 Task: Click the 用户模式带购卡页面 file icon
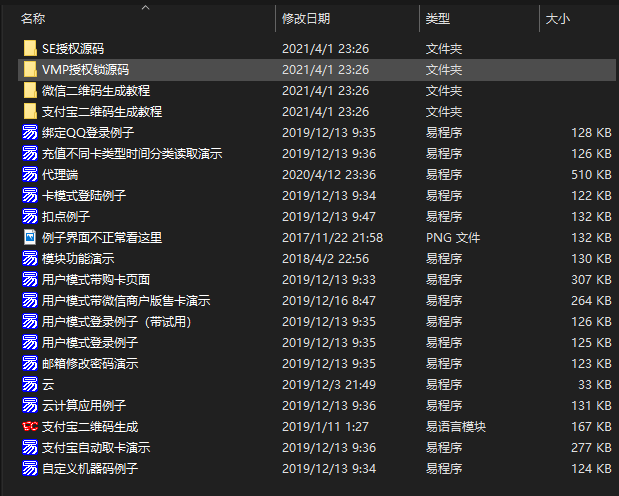point(30,279)
